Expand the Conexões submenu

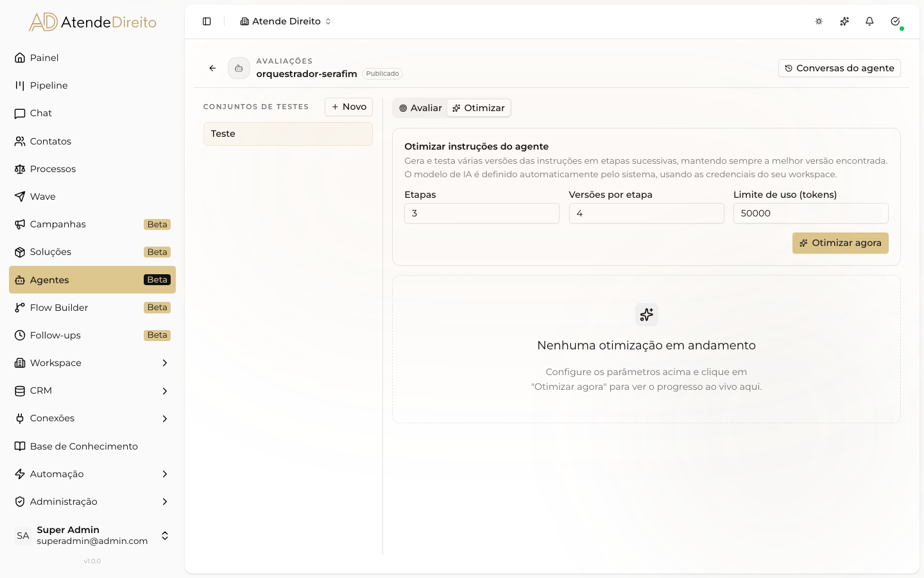pos(92,418)
